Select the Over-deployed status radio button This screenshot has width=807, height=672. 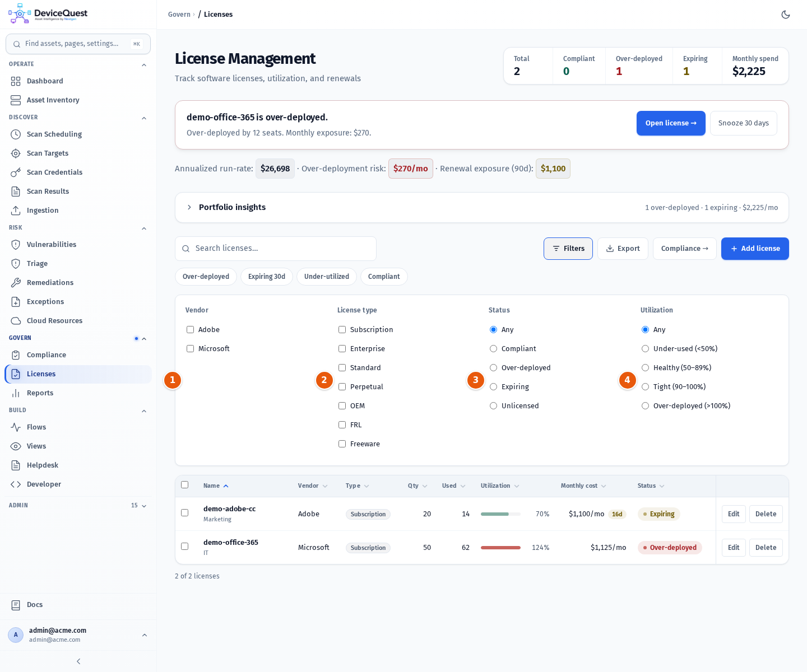tap(493, 368)
